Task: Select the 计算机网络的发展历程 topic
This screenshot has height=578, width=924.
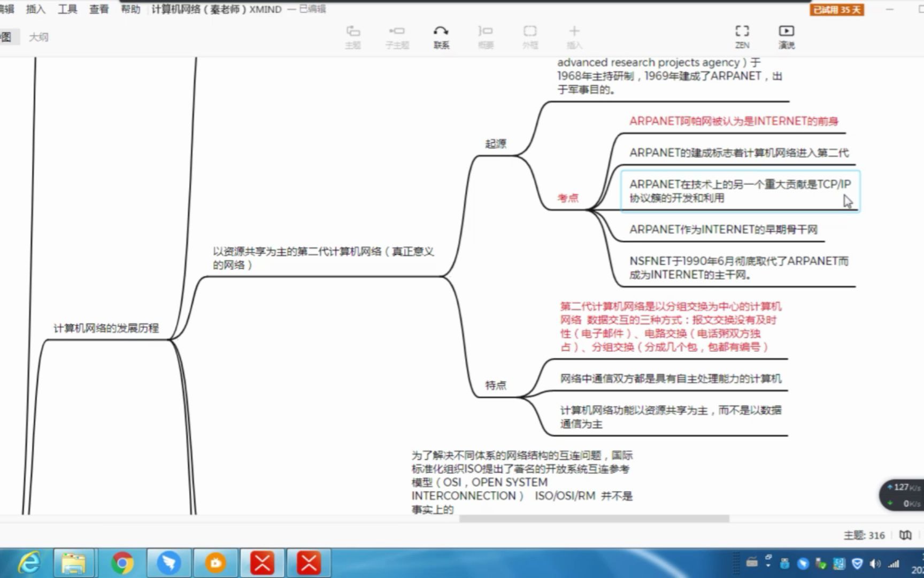Action: pyautogui.click(x=106, y=328)
